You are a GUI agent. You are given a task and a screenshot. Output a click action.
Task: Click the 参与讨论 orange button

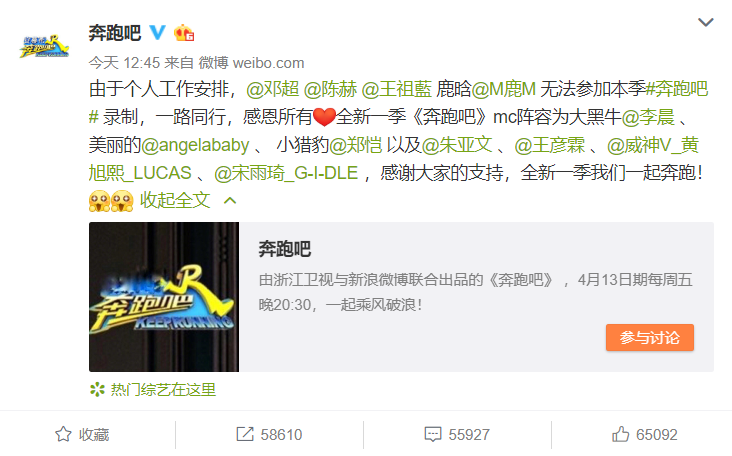(x=649, y=337)
